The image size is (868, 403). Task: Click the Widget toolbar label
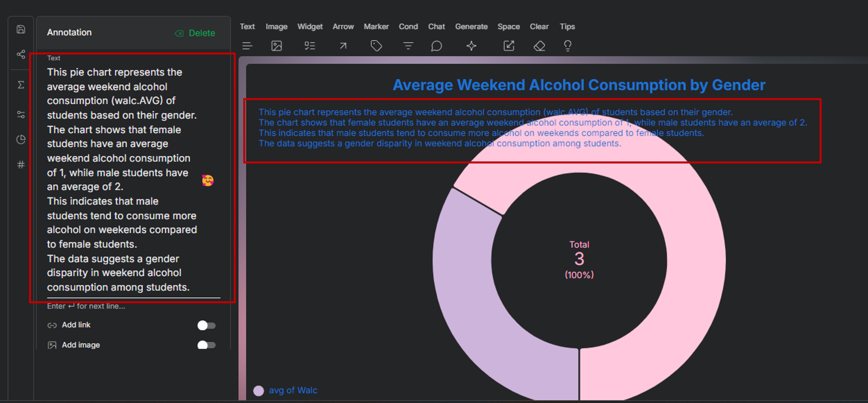[310, 27]
